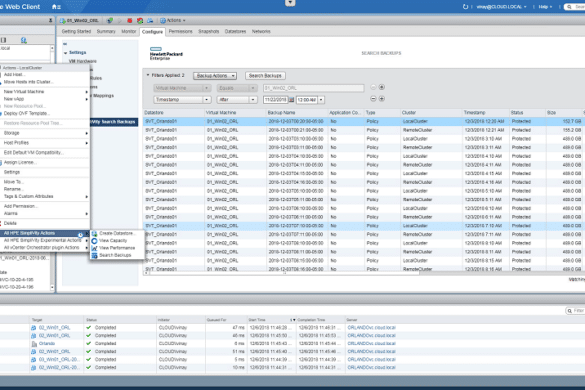585x390 pixels.
Task: Click the restart guest toolbar icon
Action: coord(140,21)
